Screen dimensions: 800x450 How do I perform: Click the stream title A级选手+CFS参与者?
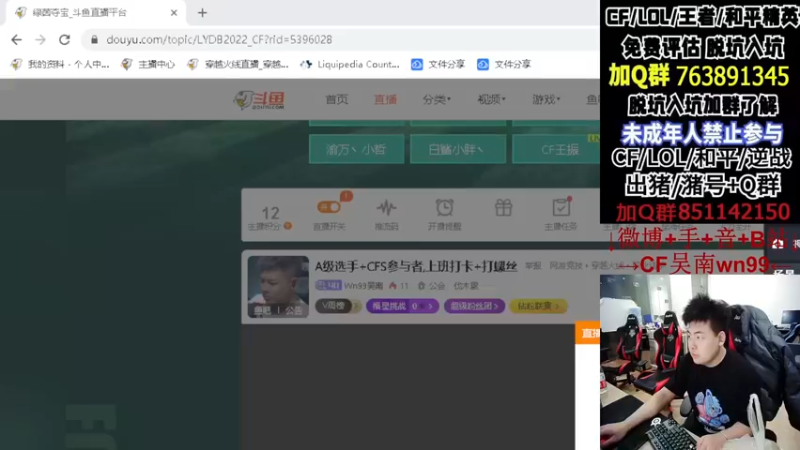coord(416,266)
